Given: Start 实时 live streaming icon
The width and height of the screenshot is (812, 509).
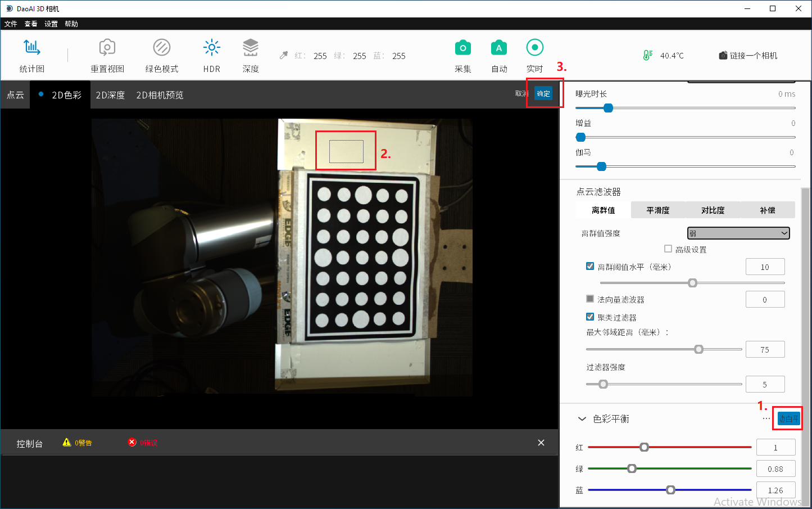Looking at the screenshot, I should click(x=535, y=48).
